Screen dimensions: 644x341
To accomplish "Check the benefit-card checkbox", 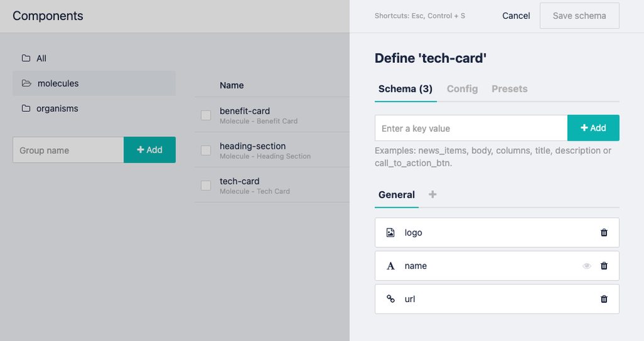I will (206, 115).
